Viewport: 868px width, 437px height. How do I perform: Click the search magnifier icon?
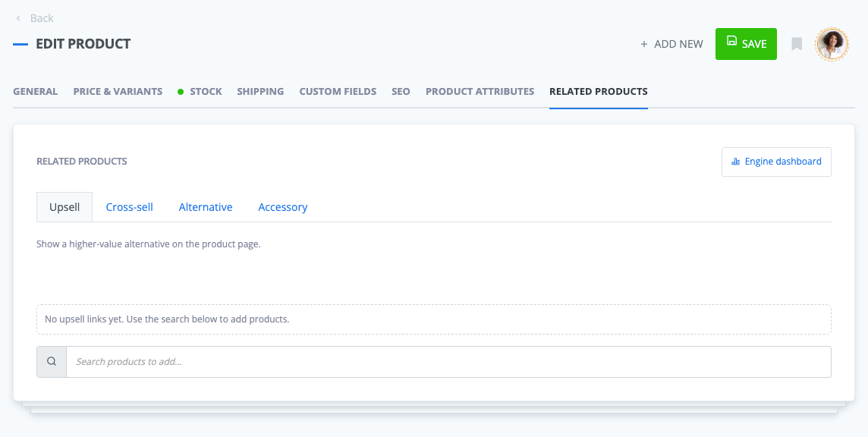[52, 362]
